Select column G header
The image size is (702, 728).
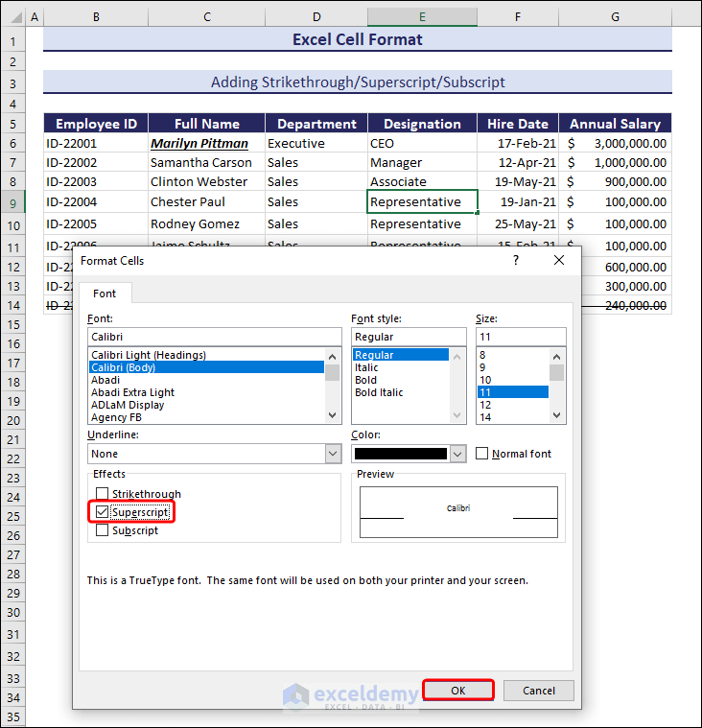615,17
